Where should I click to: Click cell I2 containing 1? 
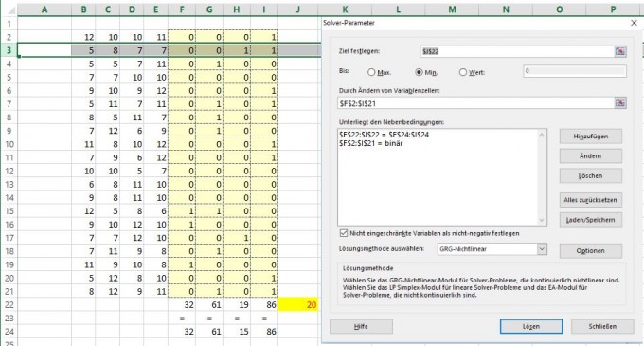coord(264,37)
